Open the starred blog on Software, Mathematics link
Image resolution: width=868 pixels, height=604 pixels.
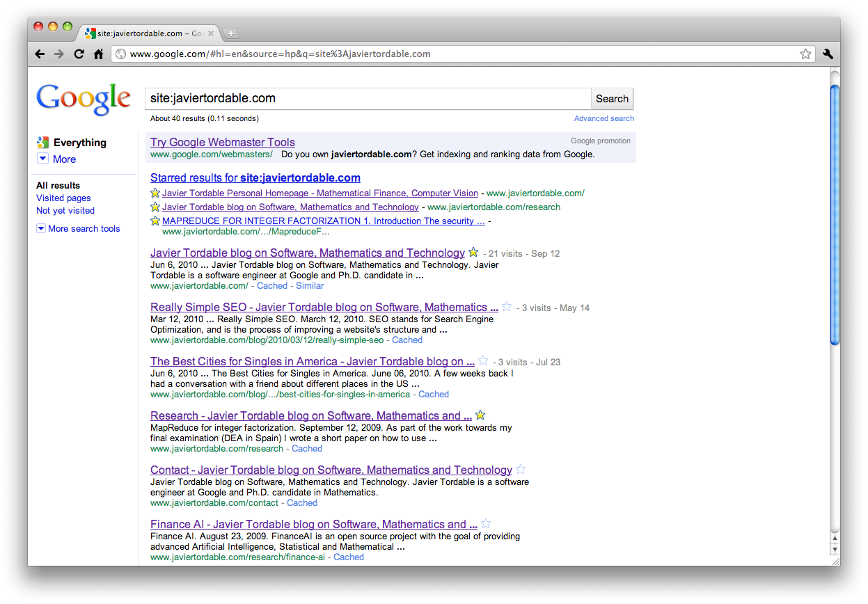click(x=290, y=207)
